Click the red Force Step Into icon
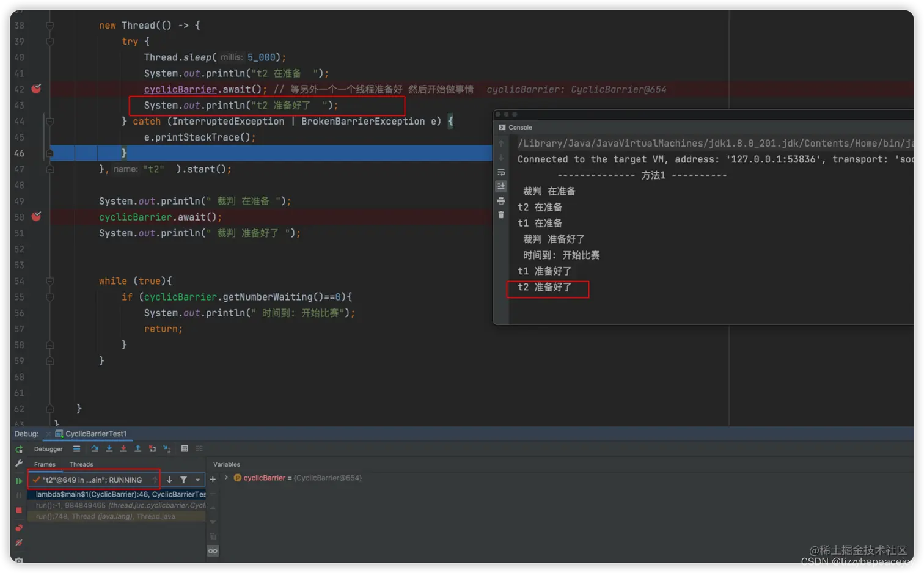Screen dimensions: 924x573 [123, 449]
